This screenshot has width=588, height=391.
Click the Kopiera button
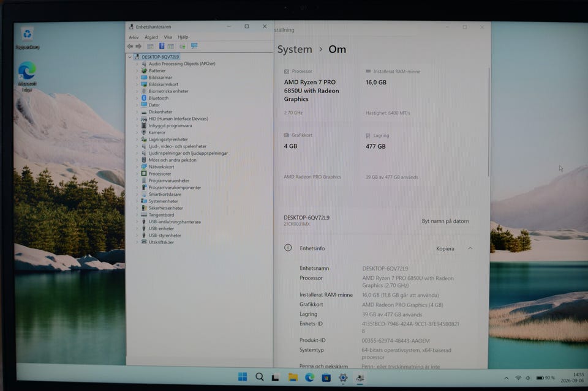(445, 248)
